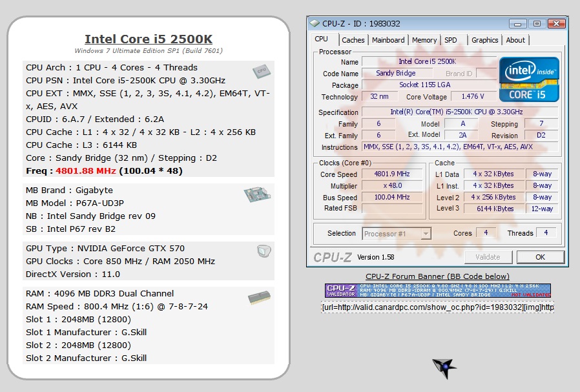The image size is (580, 392).
Task: Click the CPU chip icon in info panel
Action: (262, 71)
